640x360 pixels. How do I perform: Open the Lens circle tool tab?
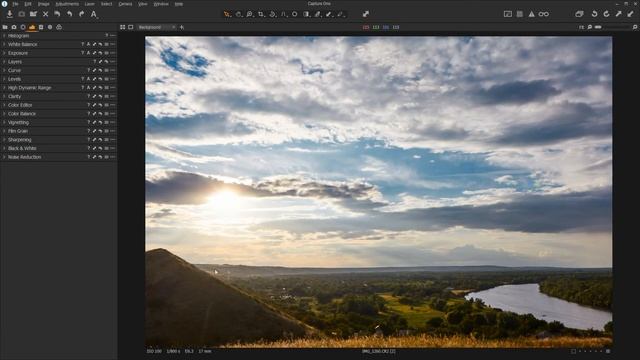23,27
